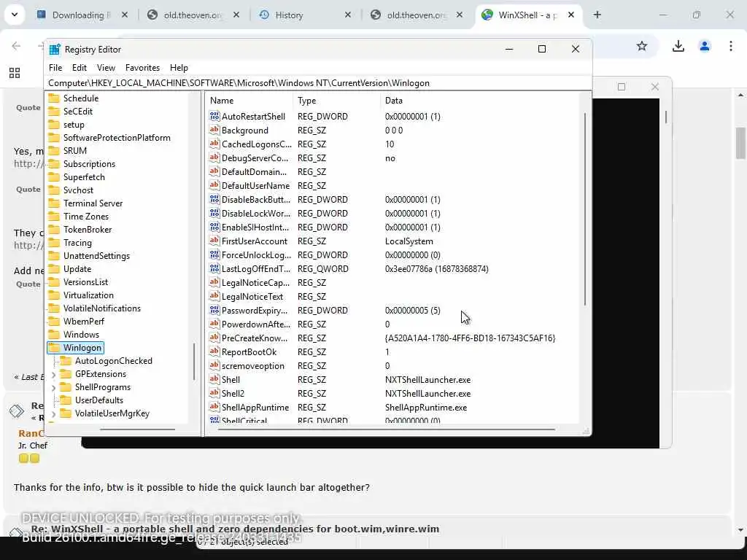747x560 pixels.
Task: Select the AutoLogonChecked subkey folder icon
Action: (66, 361)
